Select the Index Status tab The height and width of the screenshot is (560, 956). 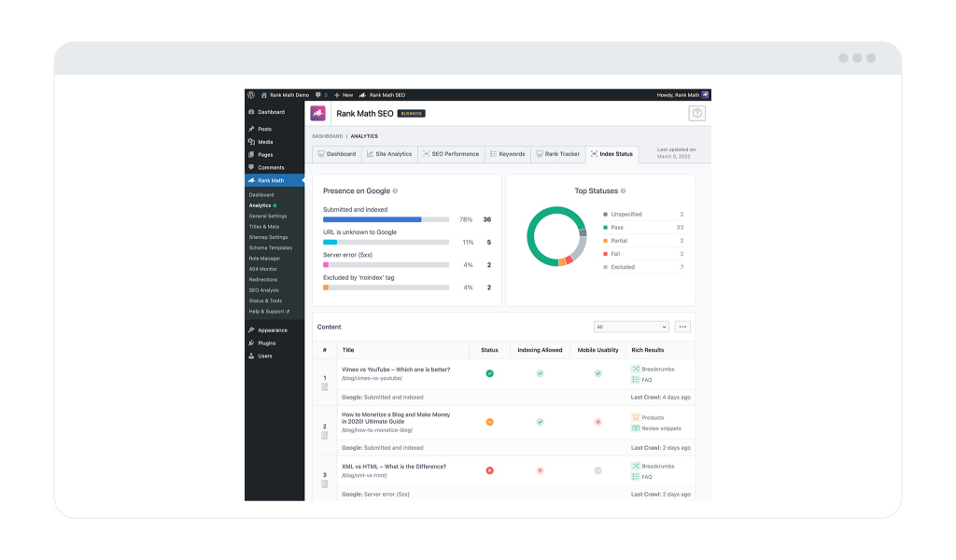[x=612, y=154]
